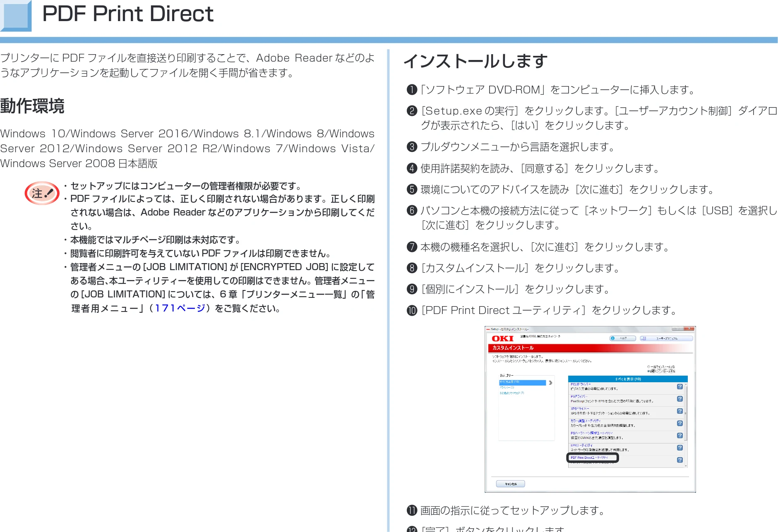Select ドライバー (3) category
778x532 pixels.
[507, 388]
